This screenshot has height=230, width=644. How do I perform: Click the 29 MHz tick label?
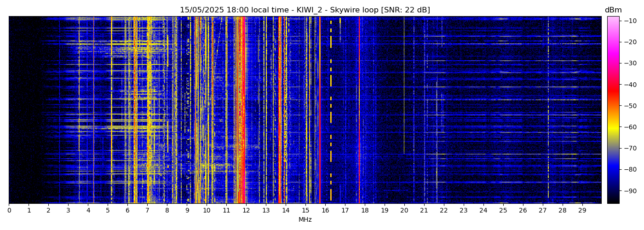[582, 210]
